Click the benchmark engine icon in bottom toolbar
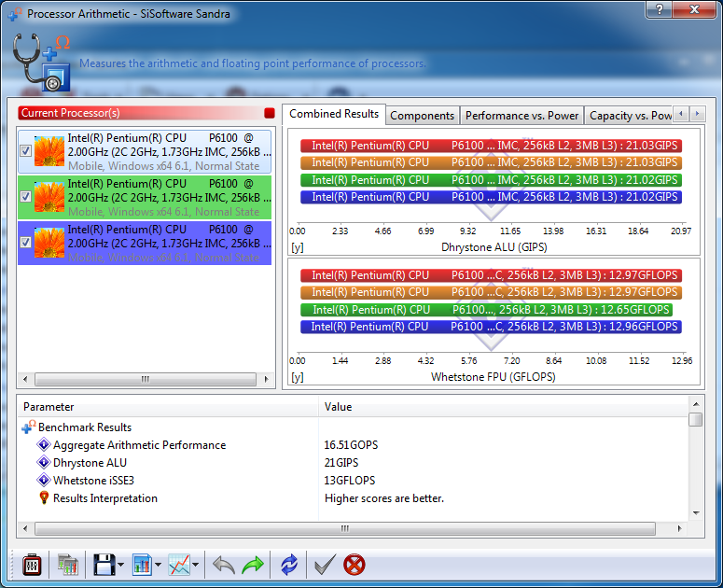Viewport: 723px width, 588px height. click(x=32, y=565)
